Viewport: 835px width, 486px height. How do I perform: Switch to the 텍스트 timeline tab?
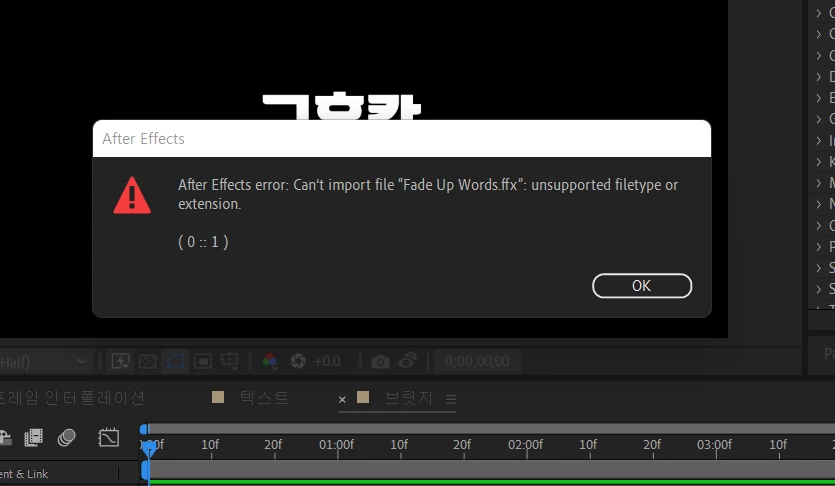click(264, 398)
